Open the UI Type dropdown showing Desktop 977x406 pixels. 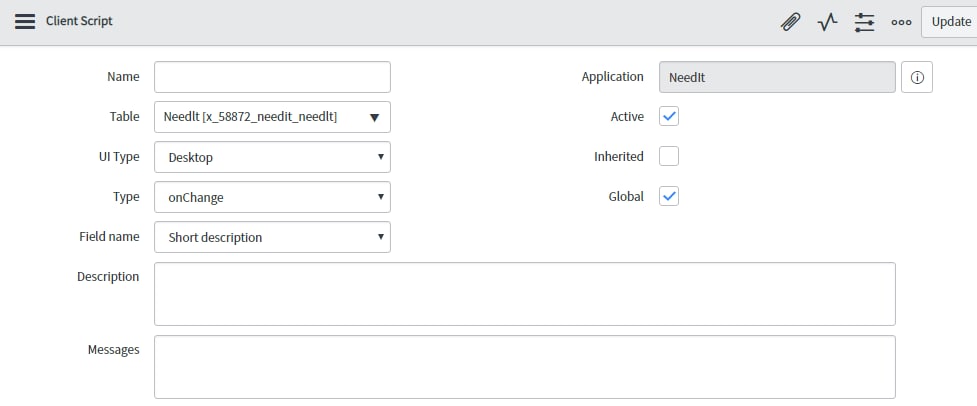coord(272,157)
